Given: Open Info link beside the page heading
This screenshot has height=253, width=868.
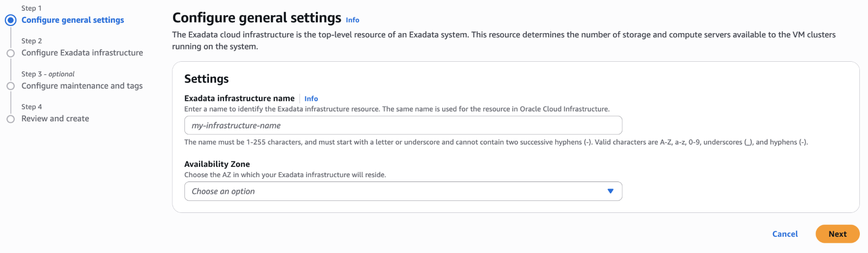Looking at the screenshot, I should (353, 20).
